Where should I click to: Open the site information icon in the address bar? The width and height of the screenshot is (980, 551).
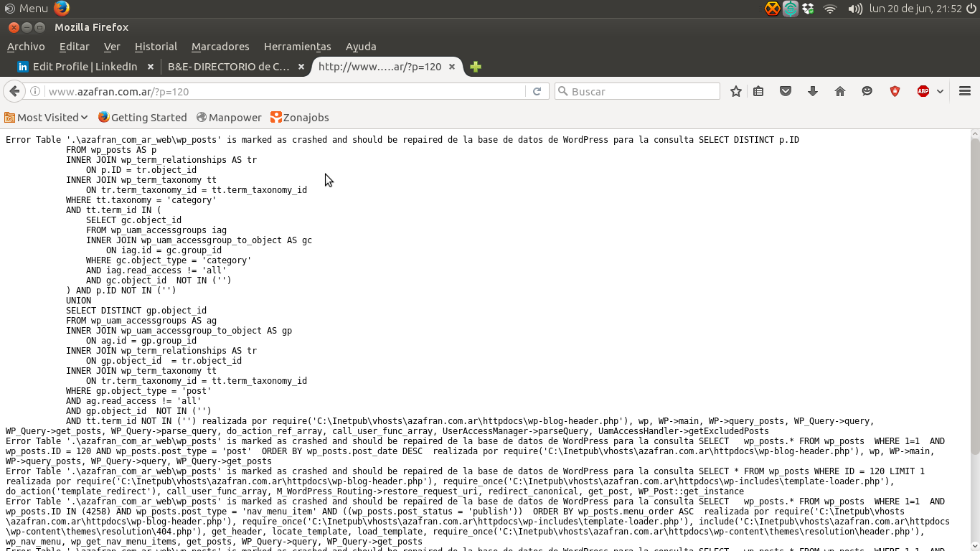34,92
